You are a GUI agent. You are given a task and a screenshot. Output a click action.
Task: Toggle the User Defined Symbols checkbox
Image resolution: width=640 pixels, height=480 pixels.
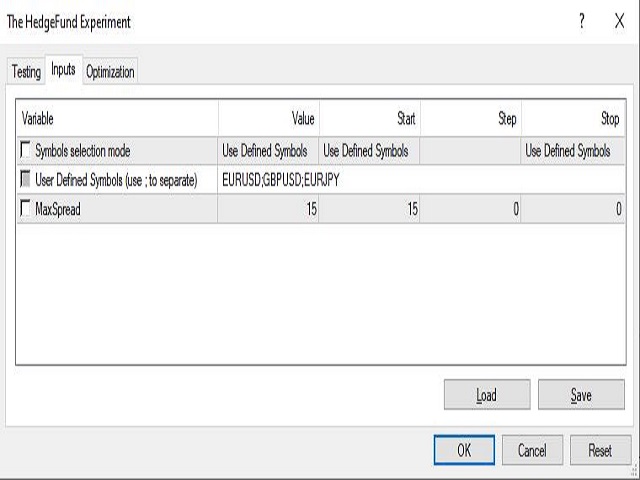(x=25, y=179)
